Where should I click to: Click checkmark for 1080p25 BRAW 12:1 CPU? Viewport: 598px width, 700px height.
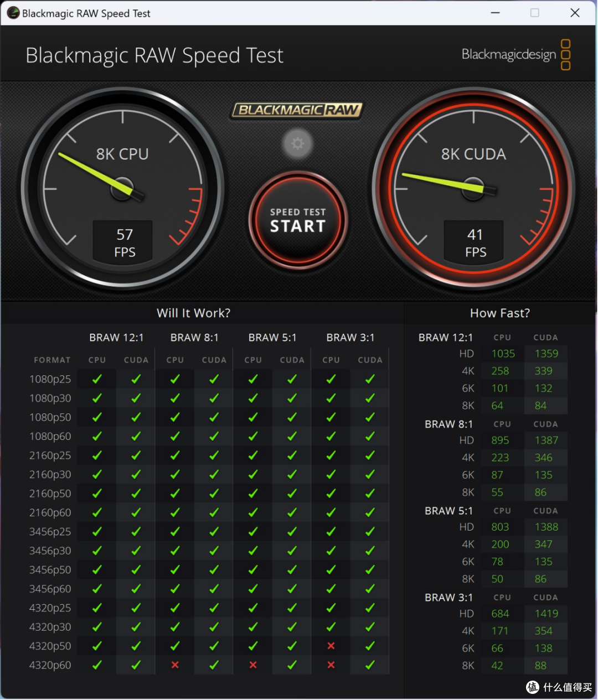tap(97, 379)
